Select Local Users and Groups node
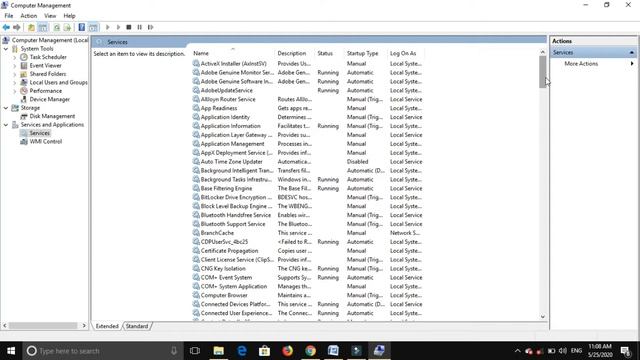This screenshot has height=360, width=640. [58, 82]
